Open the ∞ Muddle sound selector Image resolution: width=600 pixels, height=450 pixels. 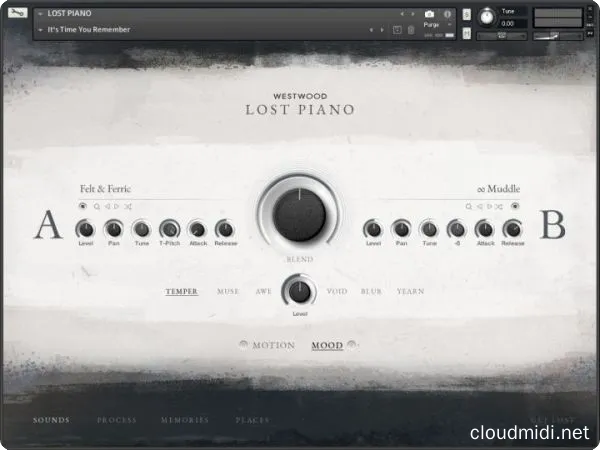click(498, 189)
